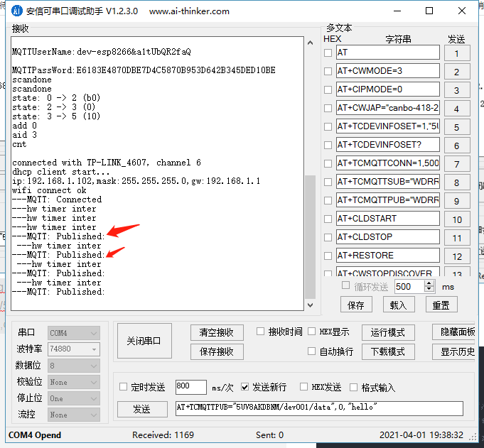Increase loop interval with stepper up arrow
484x448 pixels.
tap(429, 283)
